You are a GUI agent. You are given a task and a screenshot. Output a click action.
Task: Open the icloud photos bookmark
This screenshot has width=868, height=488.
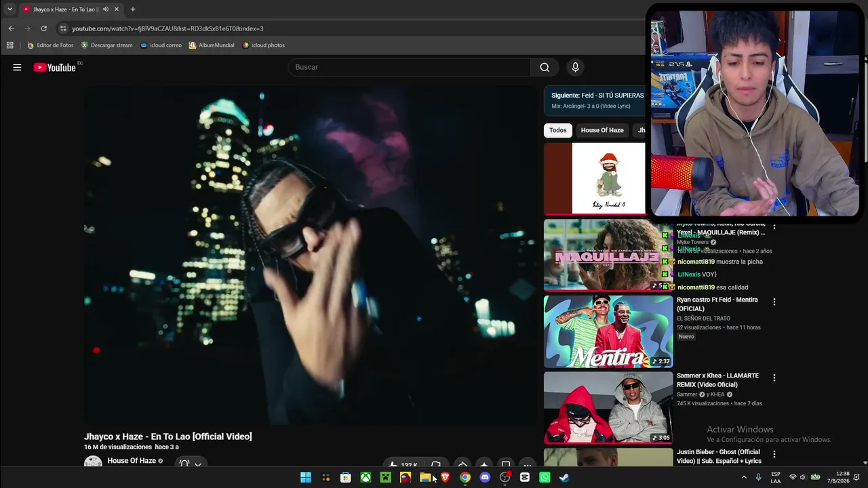point(263,45)
